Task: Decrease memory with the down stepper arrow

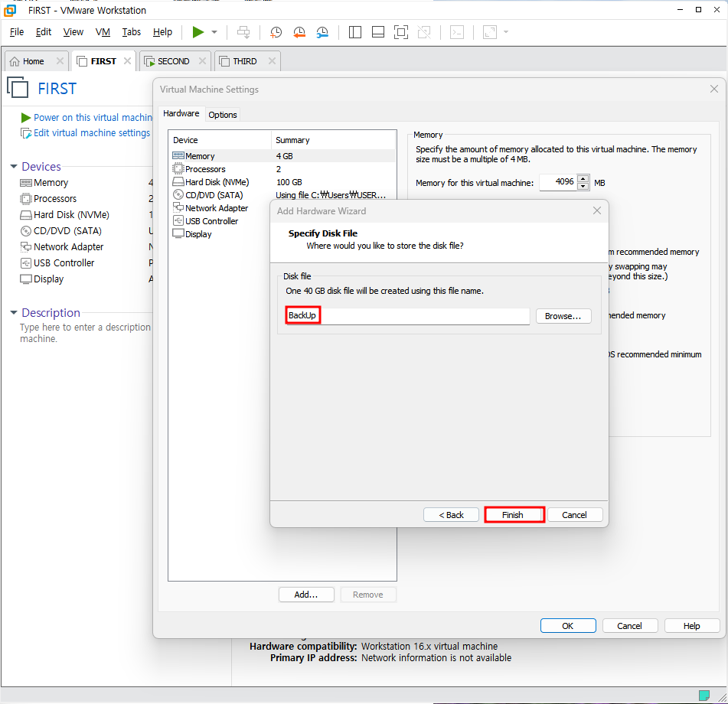Action: (x=583, y=186)
